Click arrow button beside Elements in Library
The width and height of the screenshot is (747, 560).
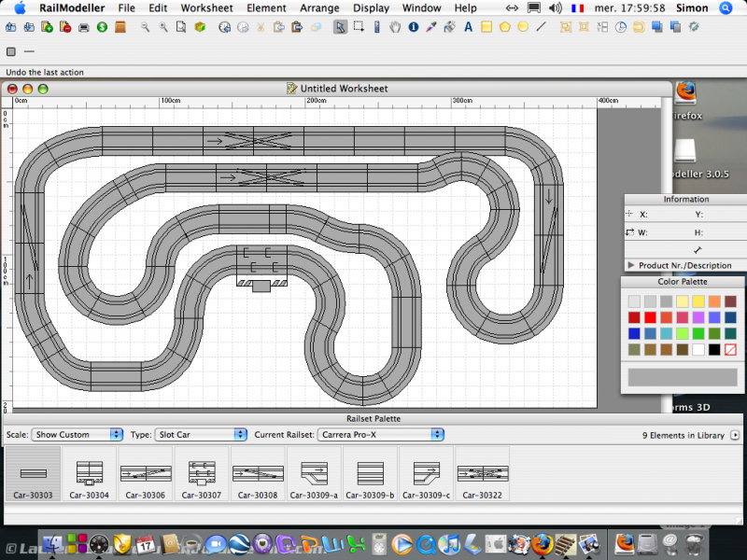(x=735, y=435)
